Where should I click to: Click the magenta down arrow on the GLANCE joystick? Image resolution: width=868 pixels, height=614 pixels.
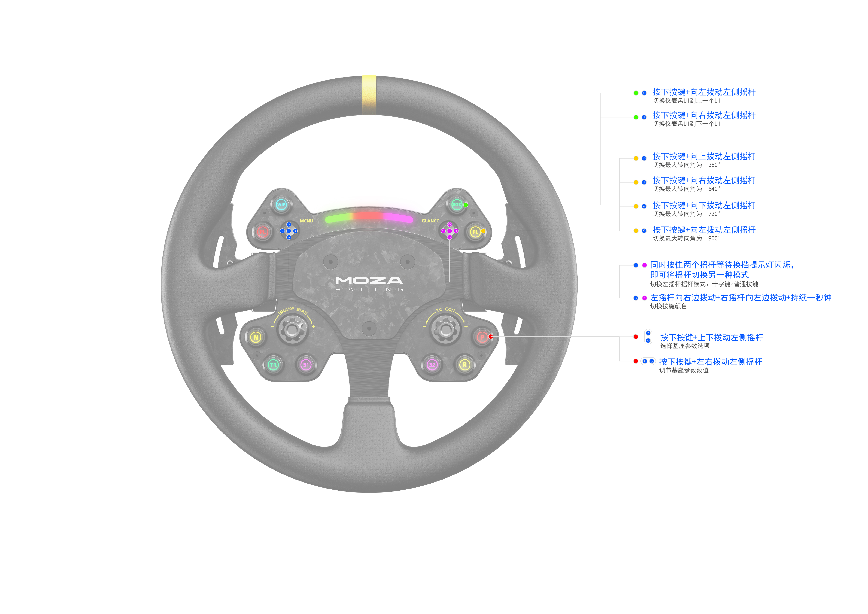pos(450,238)
